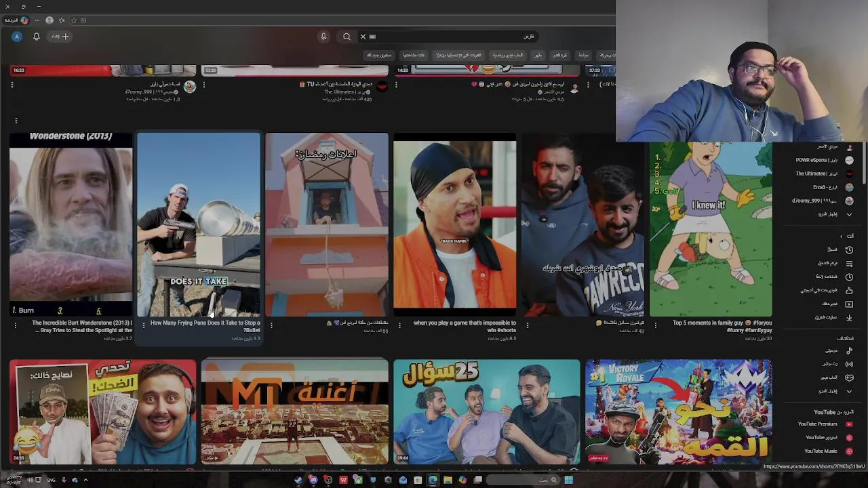Open options menu for 'impossible to win' Short

pos(399,325)
